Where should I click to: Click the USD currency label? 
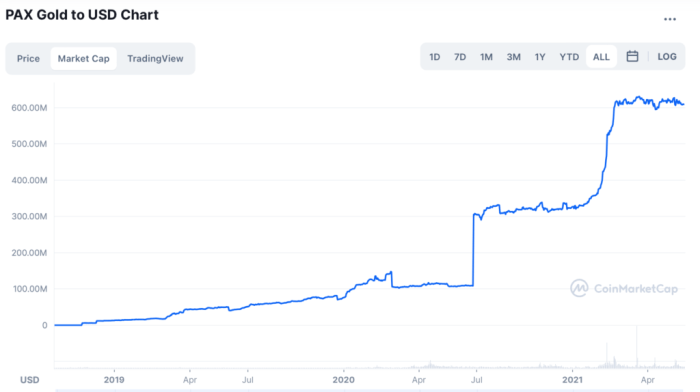[29, 380]
